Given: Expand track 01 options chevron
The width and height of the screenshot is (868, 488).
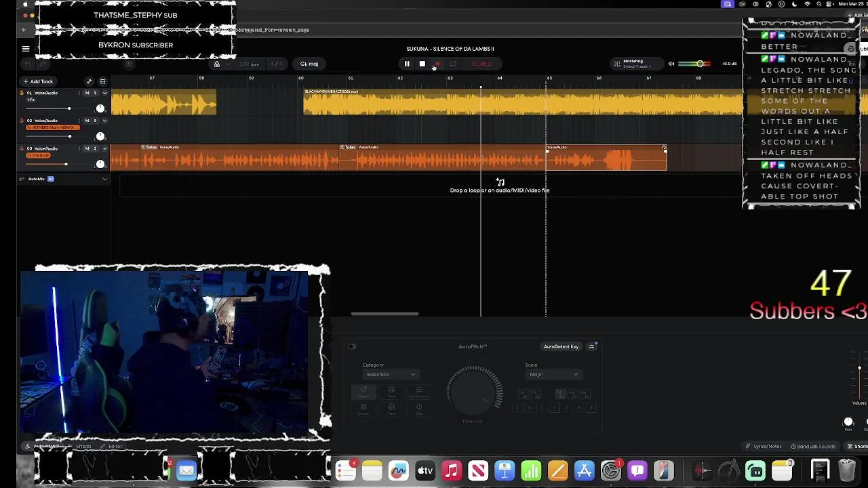Looking at the screenshot, I should pyautogui.click(x=104, y=93).
